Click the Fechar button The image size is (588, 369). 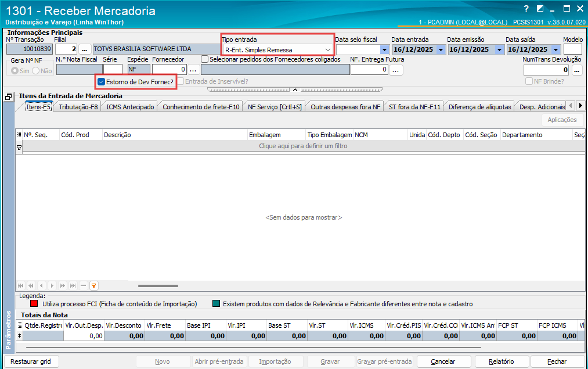[x=557, y=361]
